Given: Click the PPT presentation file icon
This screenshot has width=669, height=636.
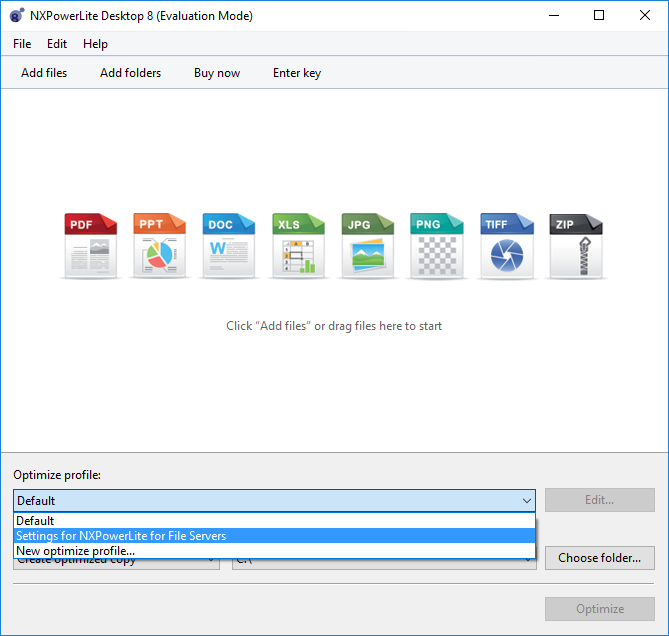Looking at the screenshot, I should pyautogui.click(x=159, y=246).
